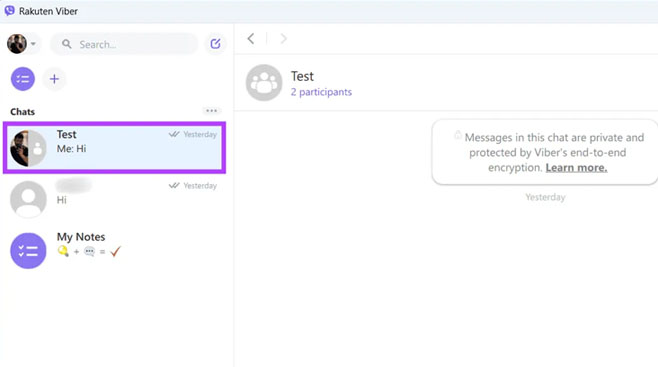Open the Test group chat
This screenshot has height=367, width=658.
(114, 147)
